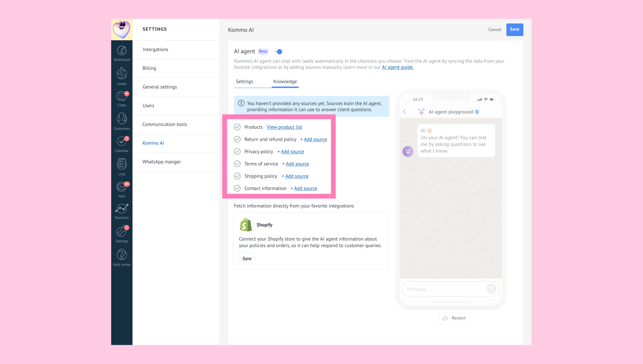Check the Shipping policy circle
The width and height of the screenshot is (643, 364).
(237, 176)
